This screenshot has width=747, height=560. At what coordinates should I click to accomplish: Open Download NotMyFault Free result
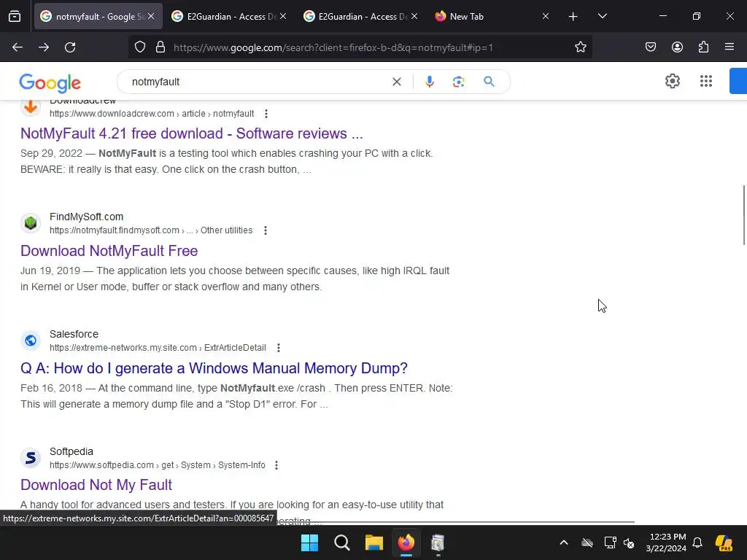109,251
